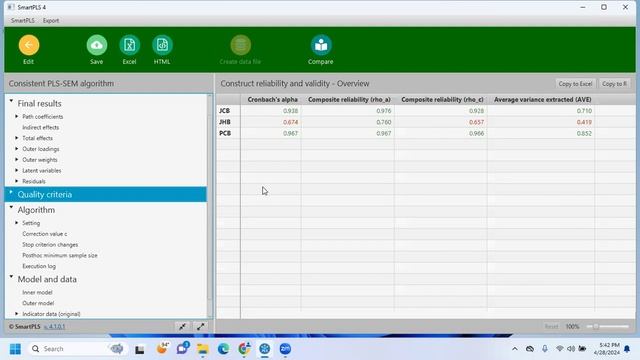Expand the Outer loadings node
The image size is (640, 360).
click(17, 149)
